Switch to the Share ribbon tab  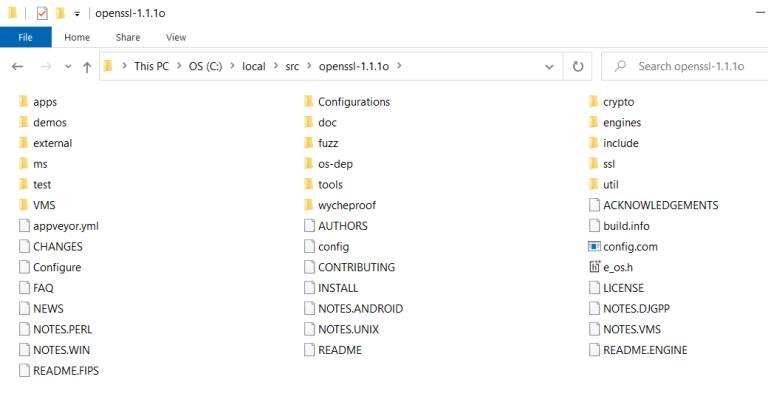pyautogui.click(x=128, y=37)
